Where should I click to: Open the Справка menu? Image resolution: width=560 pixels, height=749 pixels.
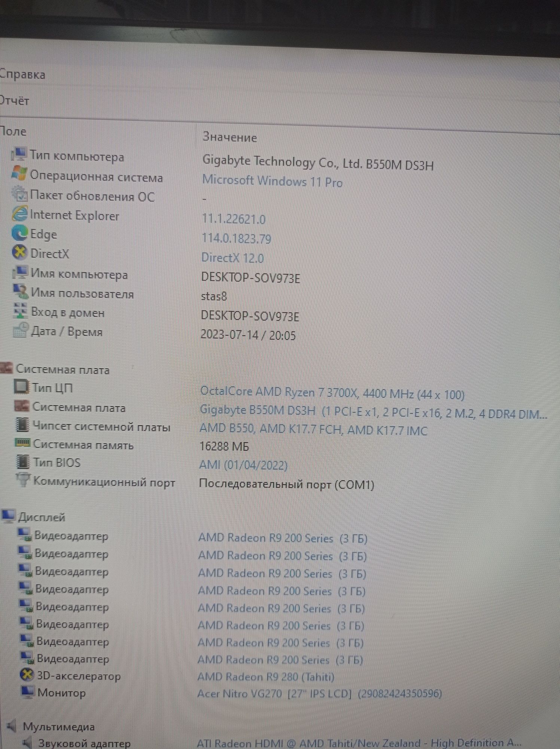click(x=22, y=75)
